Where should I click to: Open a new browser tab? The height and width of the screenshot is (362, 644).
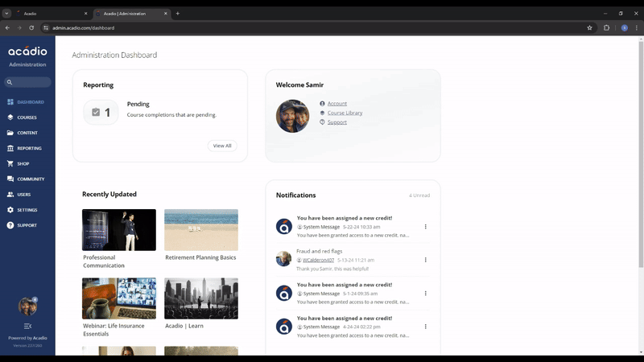(x=177, y=14)
